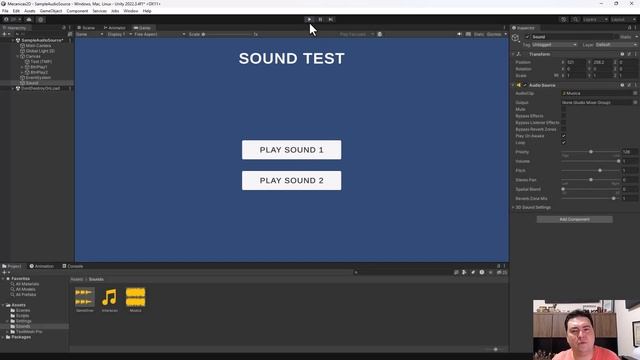Click the settings gear in the top-left toolbar
Image resolution: width=640 pixels, height=360 pixels.
(x=40, y=19)
